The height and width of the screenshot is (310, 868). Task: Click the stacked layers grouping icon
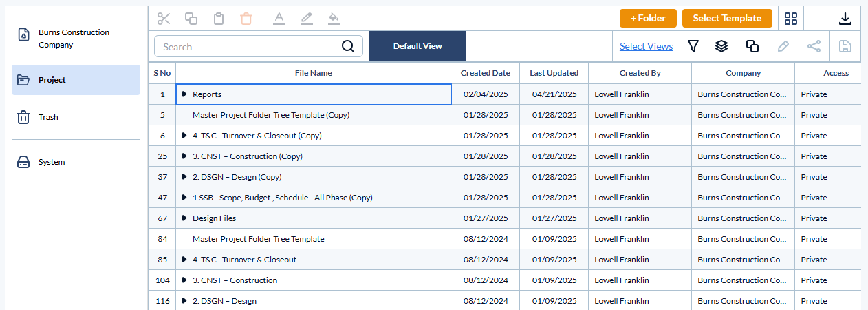click(x=721, y=46)
